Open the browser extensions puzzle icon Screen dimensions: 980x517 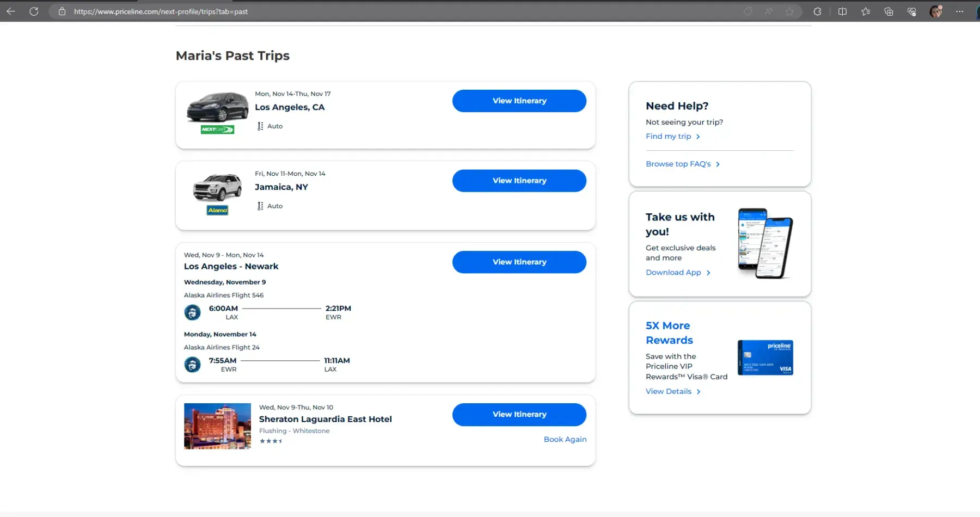[x=817, y=11]
